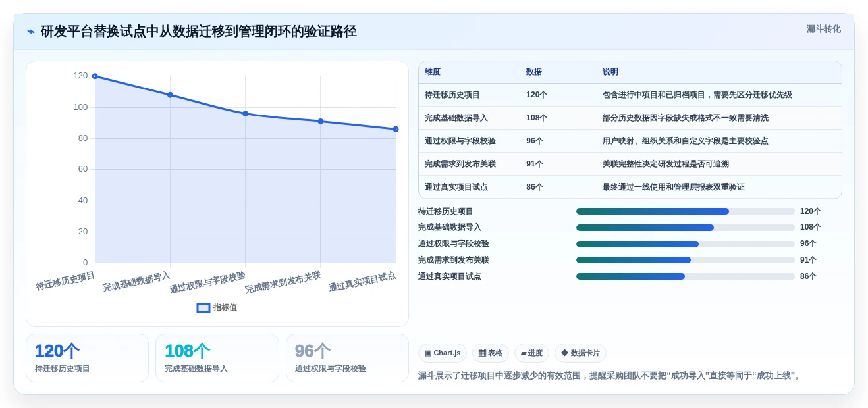The height and width of the screenshot is (408, 868).
Task: Click the progress bar for 待迁移历史项目
Action: 686,211
